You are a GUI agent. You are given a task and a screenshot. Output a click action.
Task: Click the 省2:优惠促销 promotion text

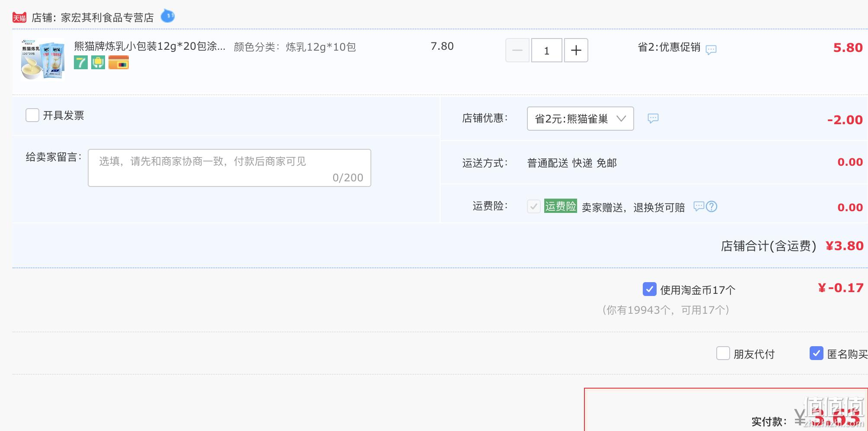[669, 47]
